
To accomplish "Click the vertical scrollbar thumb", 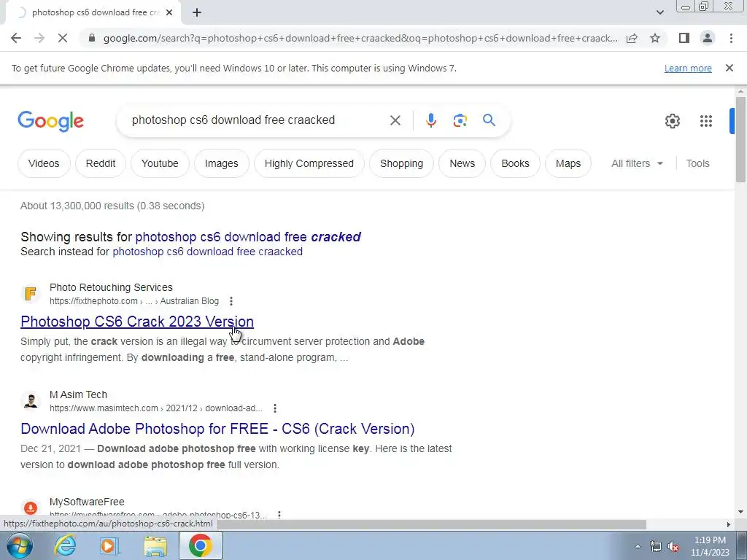I will pos(740,139).
